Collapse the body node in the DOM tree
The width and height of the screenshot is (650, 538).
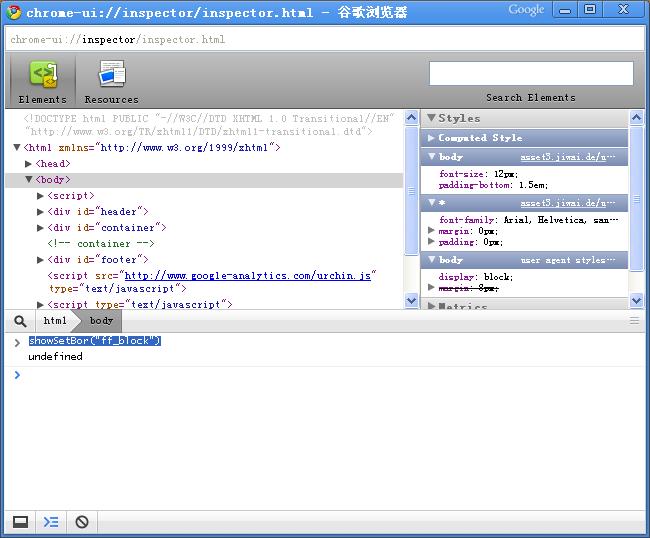click(x=30, y=180)
